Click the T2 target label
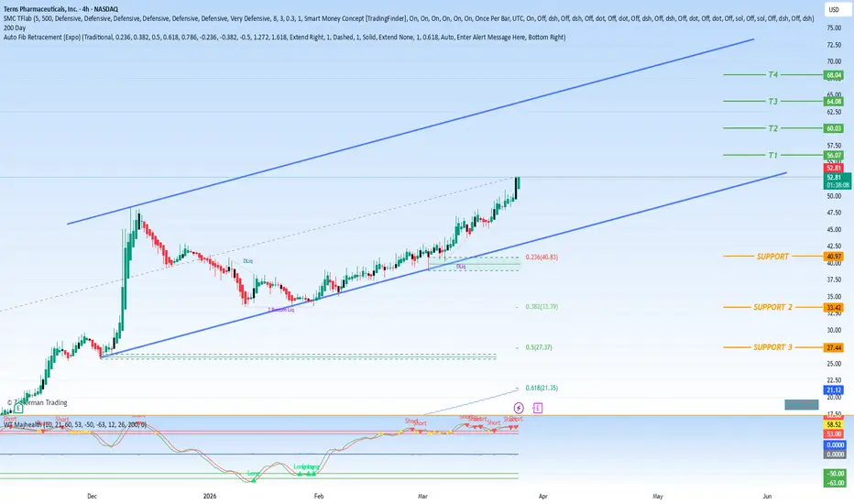This screenshot has height=504, width=854. click(x=772, y=128)
